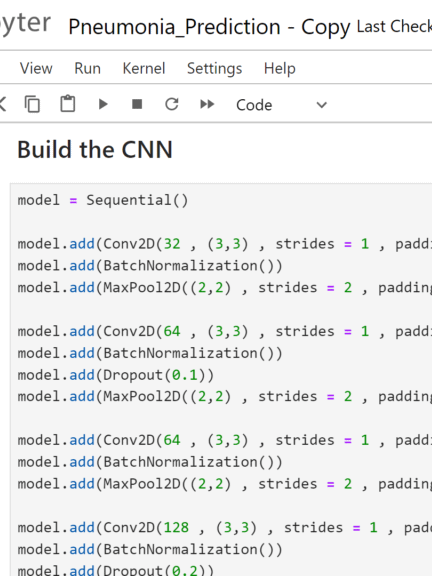Open the View menu
The height and width of the screenshot is (576, 432).
tap(36, 68)
